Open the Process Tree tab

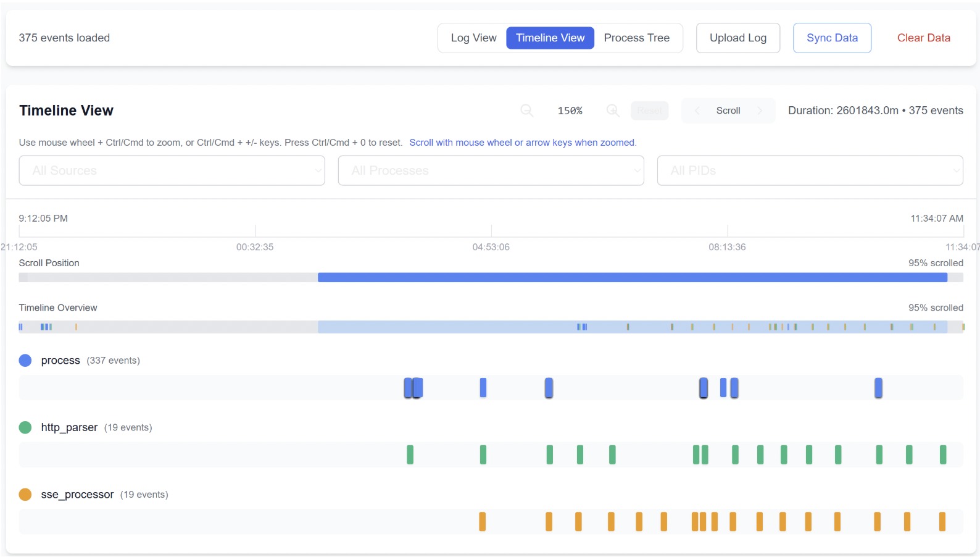click(636, 38)
